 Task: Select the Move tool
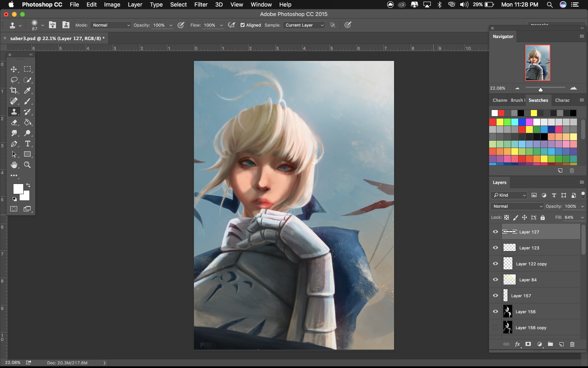click(x=14, y=69)
